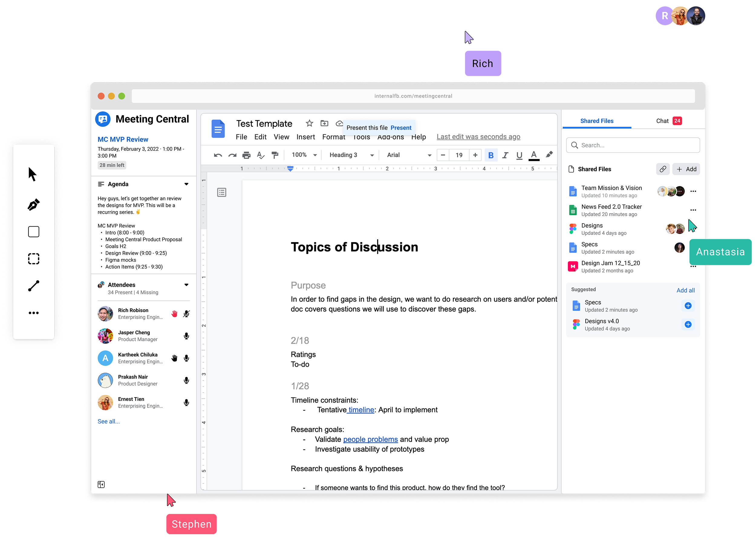
Task: Toggle Jasper Cheng's microphone
Action: (x=186, y=336)
